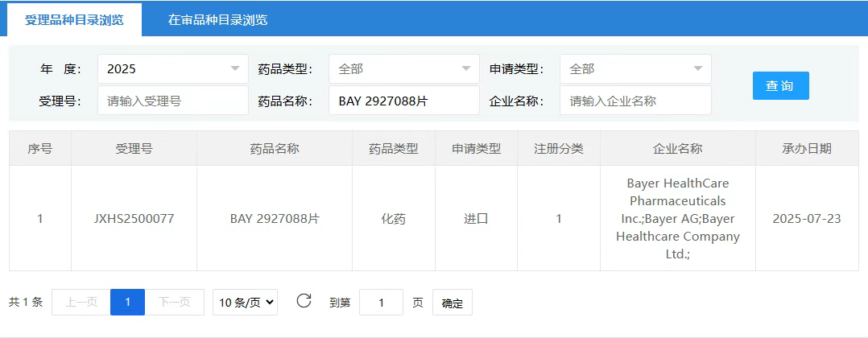The height and width of the screenshot is (338, 868).
Task: Expand the 申请类型 dropdown
Action: point(634,69)
